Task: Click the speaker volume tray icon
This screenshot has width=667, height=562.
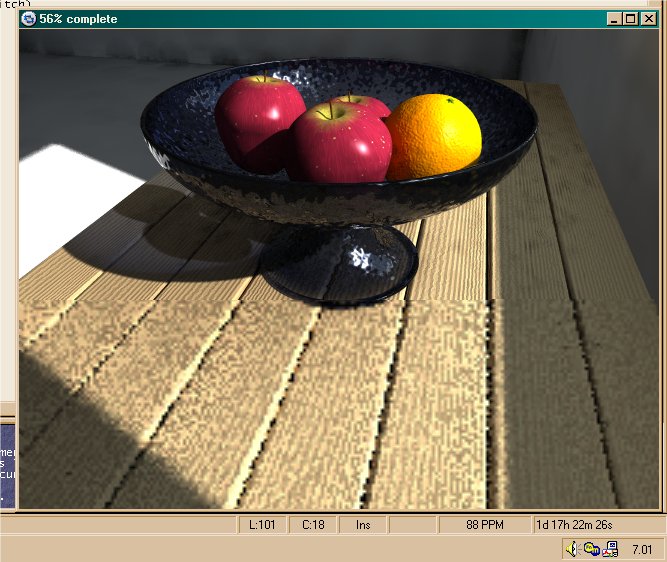Action: [573, 548]
